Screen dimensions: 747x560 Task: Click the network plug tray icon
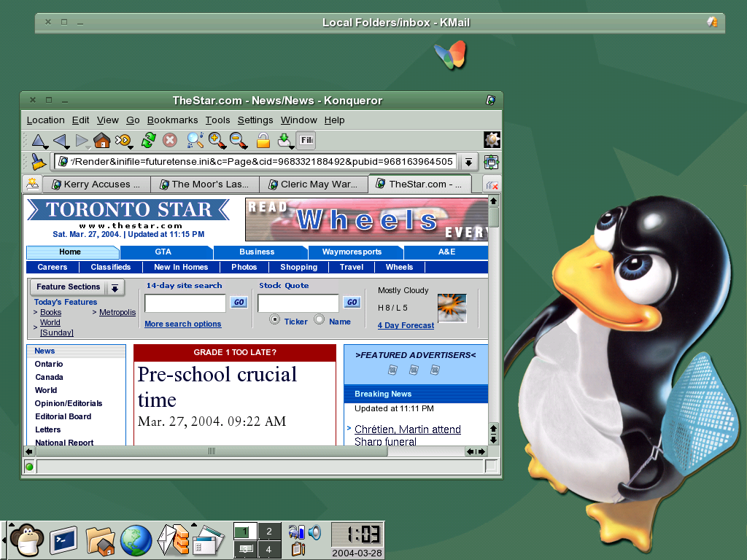tap(297, 532)
